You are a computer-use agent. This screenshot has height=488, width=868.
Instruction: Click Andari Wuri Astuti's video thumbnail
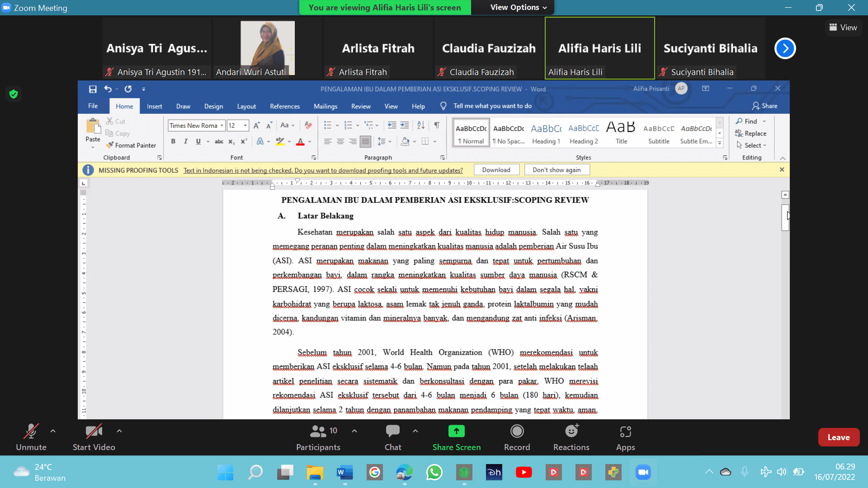point(268,48)
